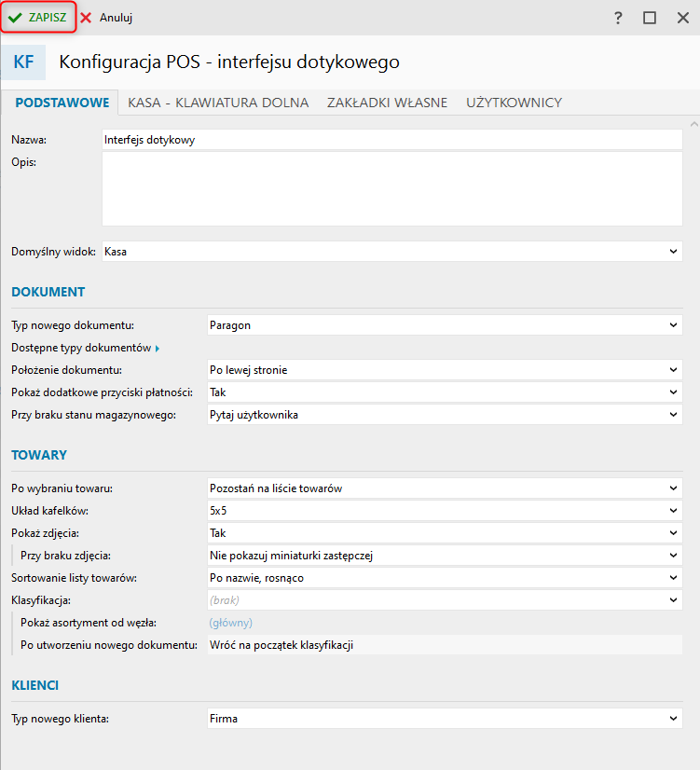Click into the Nazwa text field
700x770 pixels.
(x=391, y=140)
